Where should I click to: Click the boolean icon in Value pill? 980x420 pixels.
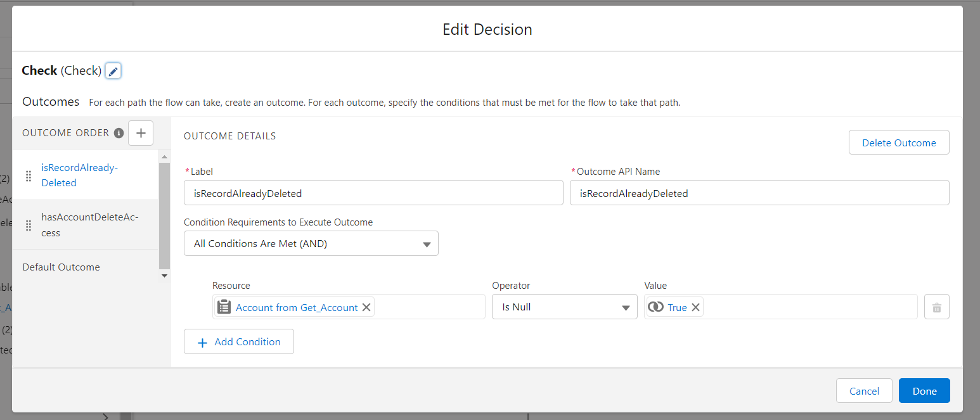pyautogui.click(x=656, y=307)
